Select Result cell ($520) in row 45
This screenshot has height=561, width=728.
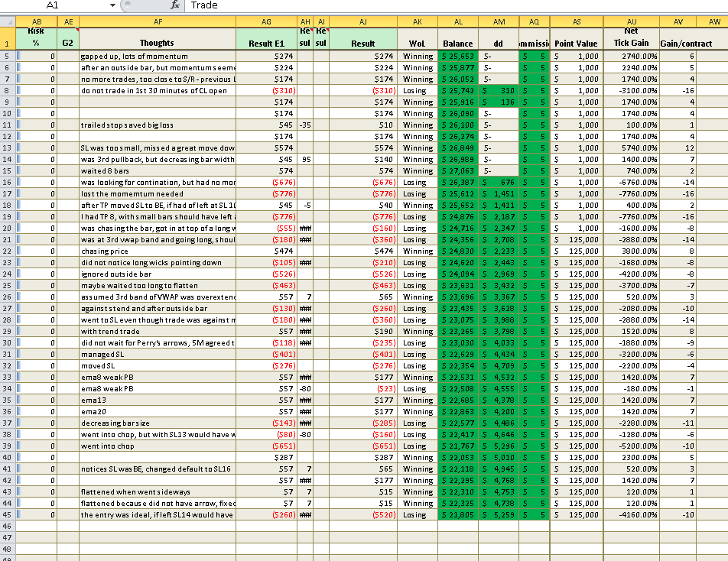(363, 514)
